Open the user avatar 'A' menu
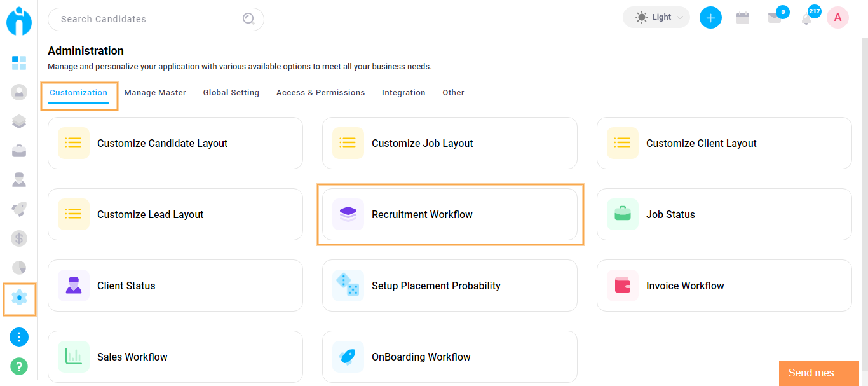This screenshot has height=386, width=868. (837, 18)
